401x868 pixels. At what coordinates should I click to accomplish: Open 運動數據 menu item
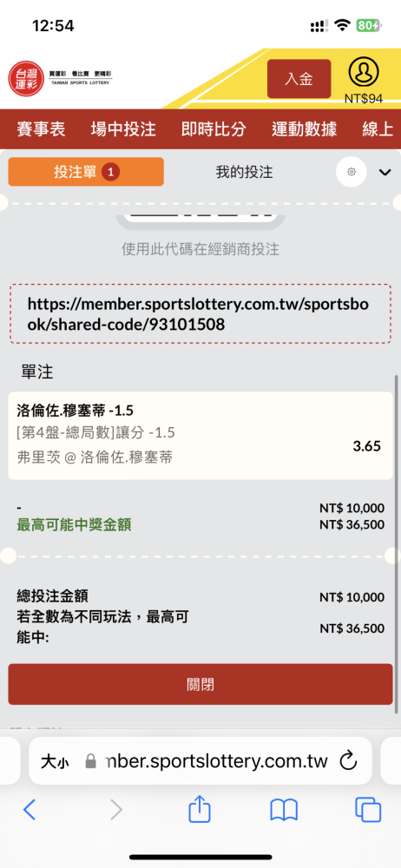pyautogui.click(x=304, y=129)
